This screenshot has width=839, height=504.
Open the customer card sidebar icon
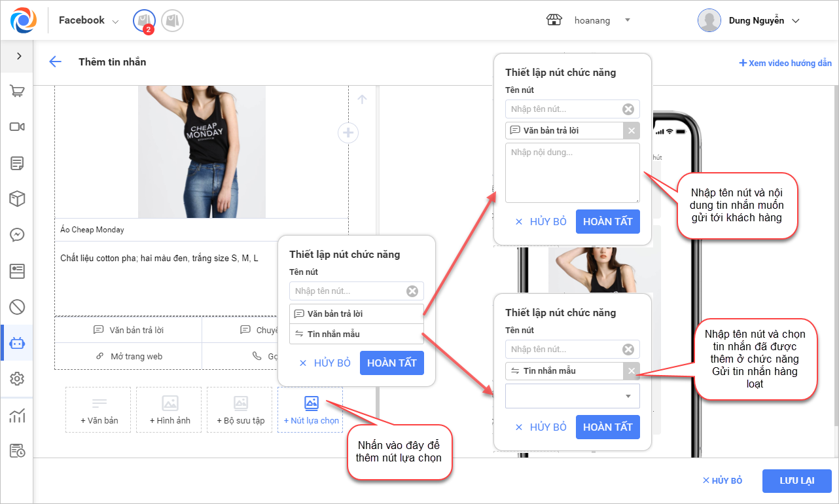tap(17, 271)
